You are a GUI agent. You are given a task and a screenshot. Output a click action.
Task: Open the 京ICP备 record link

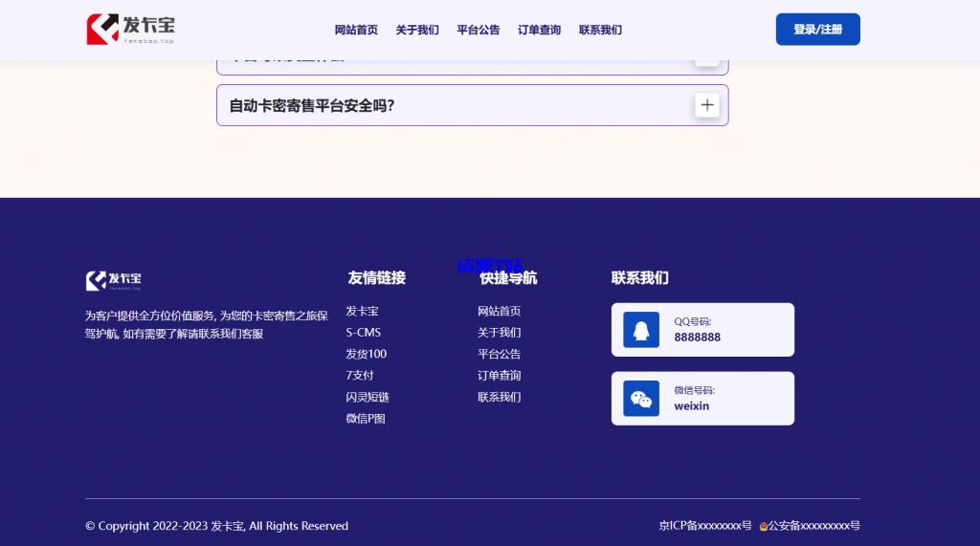(x=705, y=526)
